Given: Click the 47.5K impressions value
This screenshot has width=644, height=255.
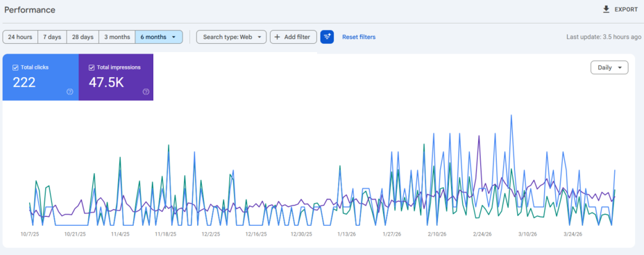Looking at the screenshot, I should 106,83.
